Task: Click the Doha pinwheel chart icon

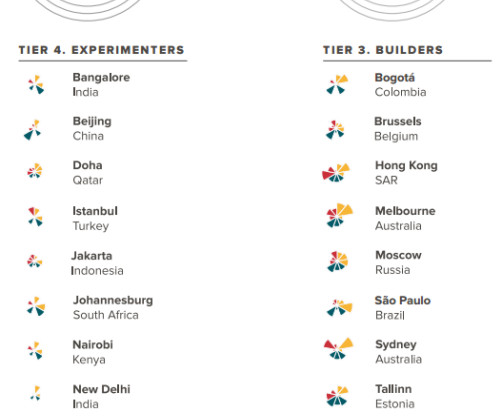Action: (35, 171)
